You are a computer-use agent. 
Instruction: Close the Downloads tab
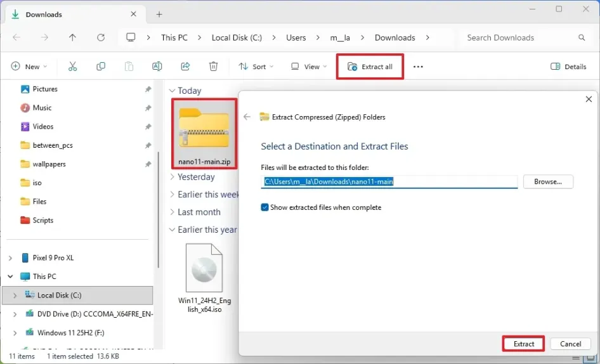click(x=133, y=14)
